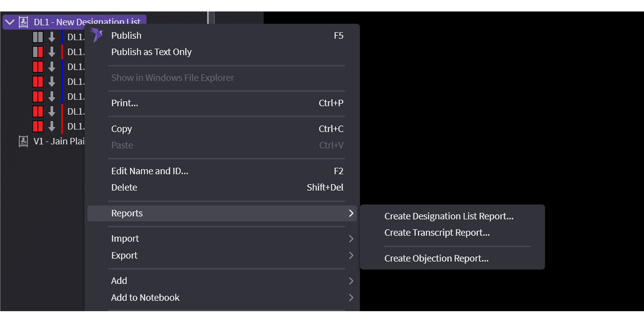Click Create Transcript Report
This screenshot has width=644, height=322.
pyautogui.click(x=437, y=232)
